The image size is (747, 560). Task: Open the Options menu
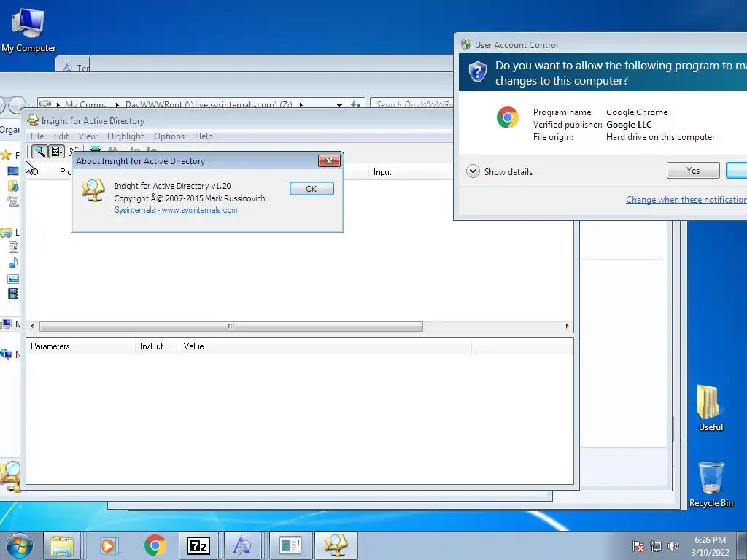(169, 136)
